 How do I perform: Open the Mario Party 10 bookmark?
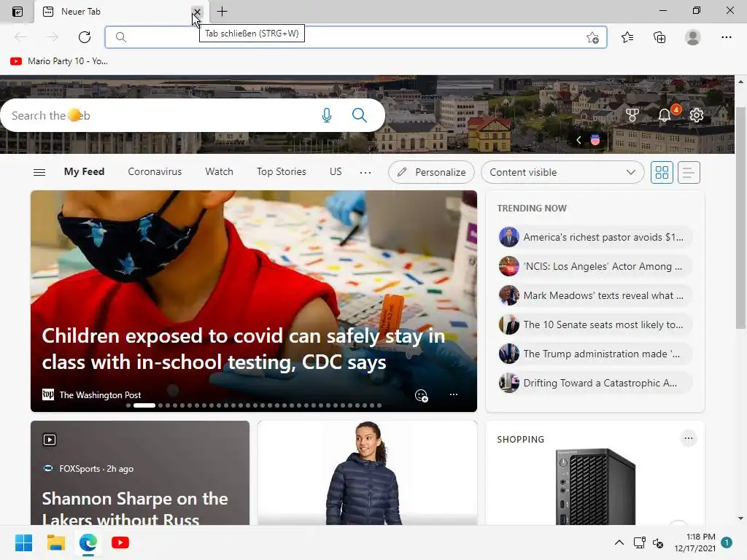[x=59, y=61]
